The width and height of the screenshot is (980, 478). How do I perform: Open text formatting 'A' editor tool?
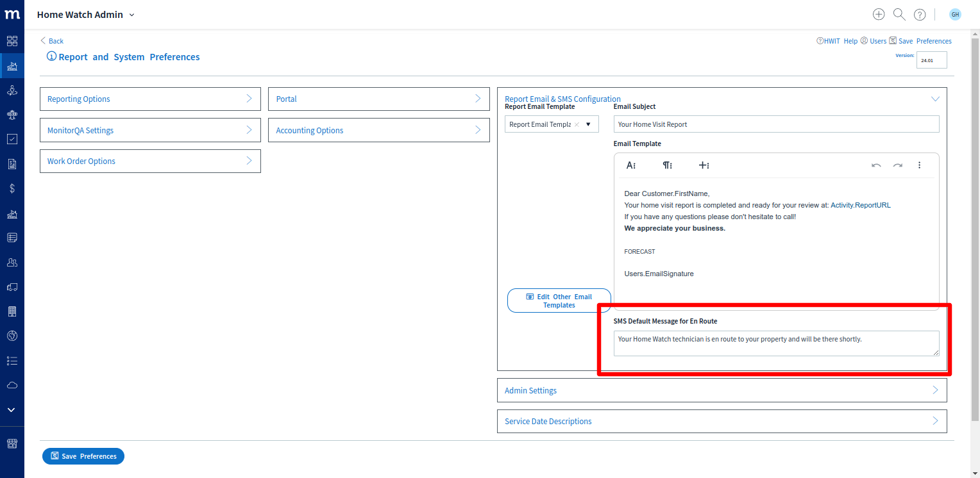pyautogui.click(x=631, y=165)
